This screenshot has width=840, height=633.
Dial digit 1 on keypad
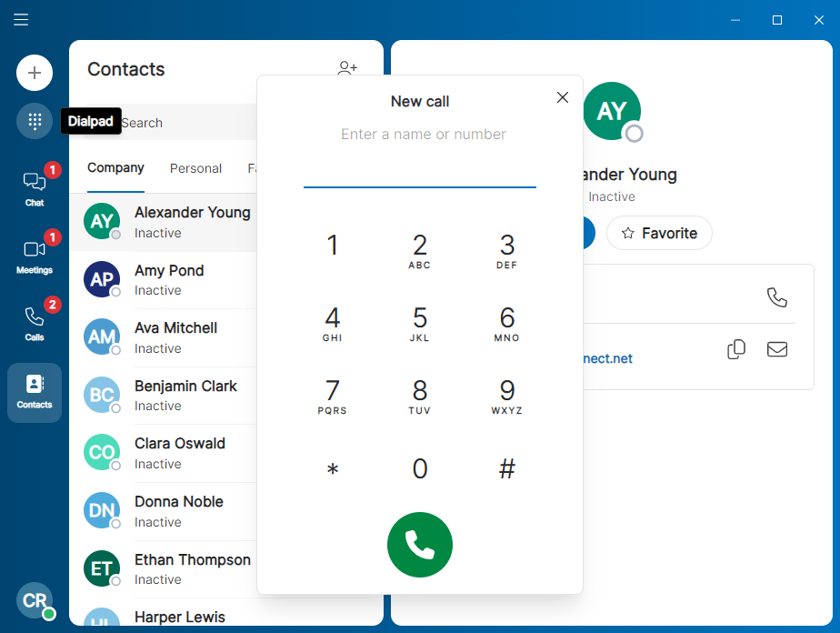click(333, 245)
